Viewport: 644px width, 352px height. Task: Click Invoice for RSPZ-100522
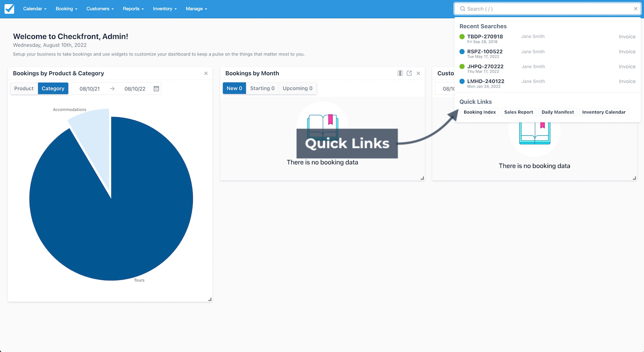627,51
